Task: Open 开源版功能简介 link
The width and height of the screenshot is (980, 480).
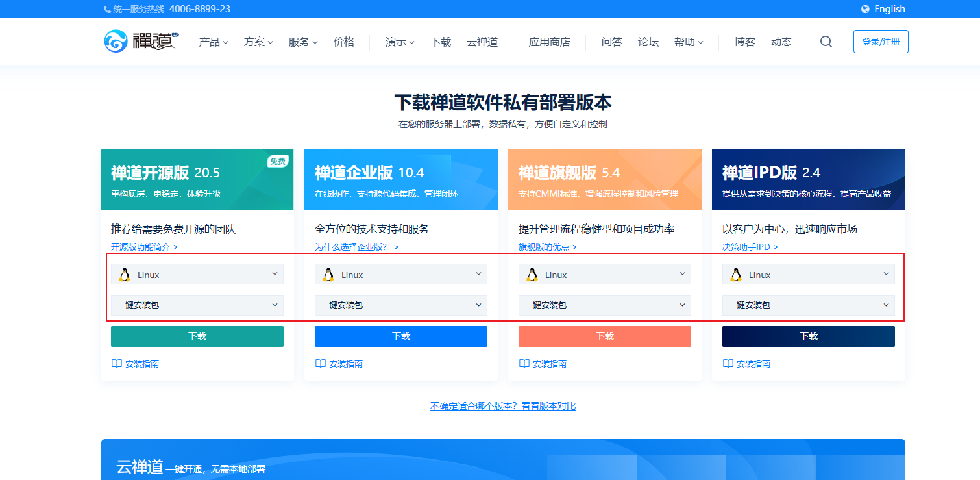Action: 144,247
